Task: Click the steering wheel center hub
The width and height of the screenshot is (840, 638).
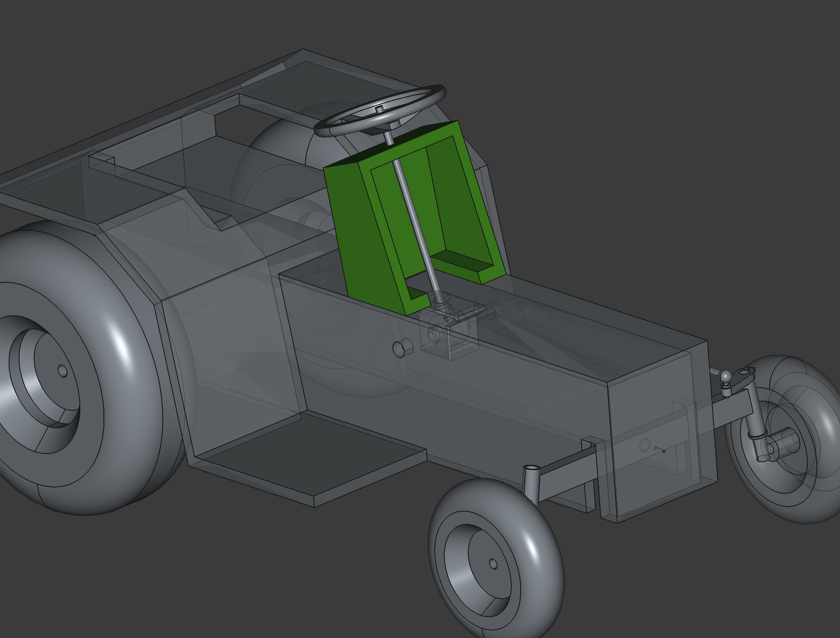Action: [379, 109]
